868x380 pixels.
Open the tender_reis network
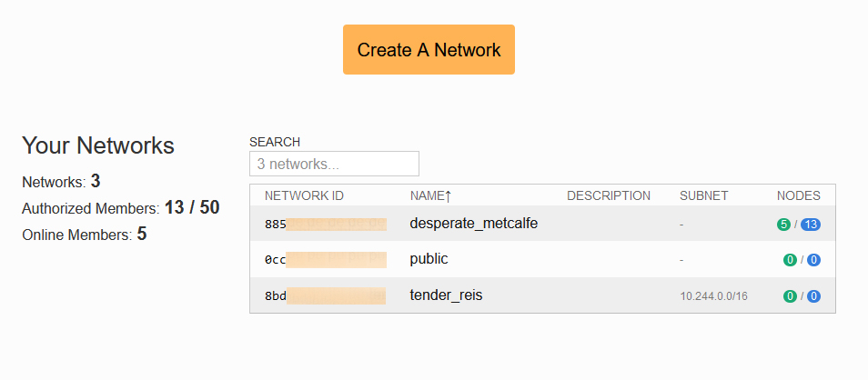[x=446, y=295]
